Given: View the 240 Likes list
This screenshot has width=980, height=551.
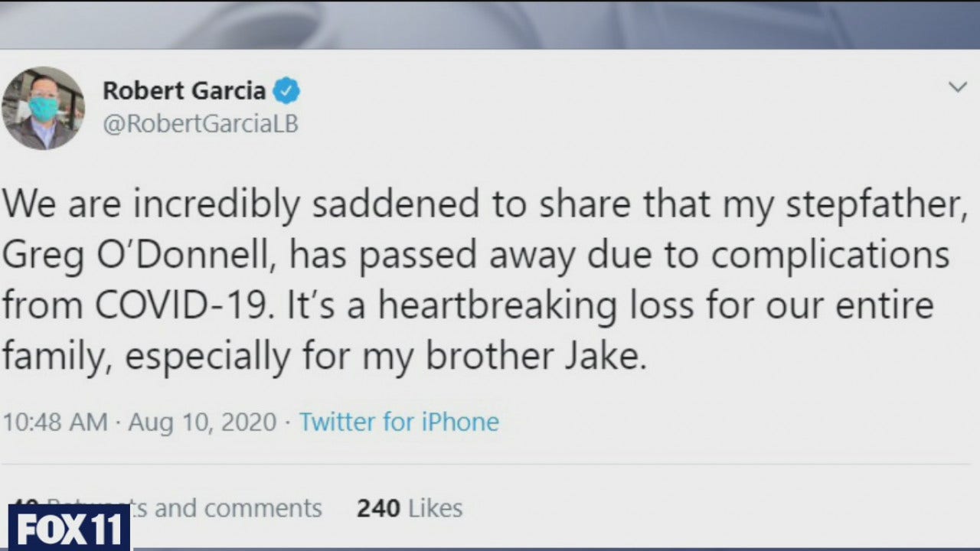Looking at the screenshot, I should [x=410, y=508].
